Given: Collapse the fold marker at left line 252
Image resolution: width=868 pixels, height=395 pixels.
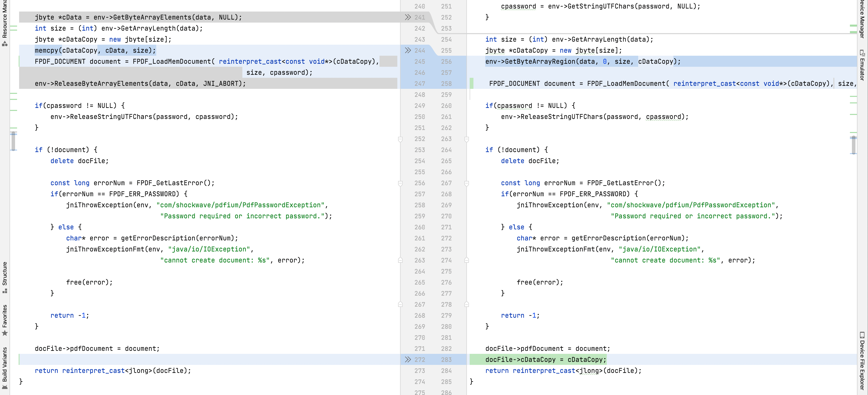Looking at the screenshot, I should 400,139.
